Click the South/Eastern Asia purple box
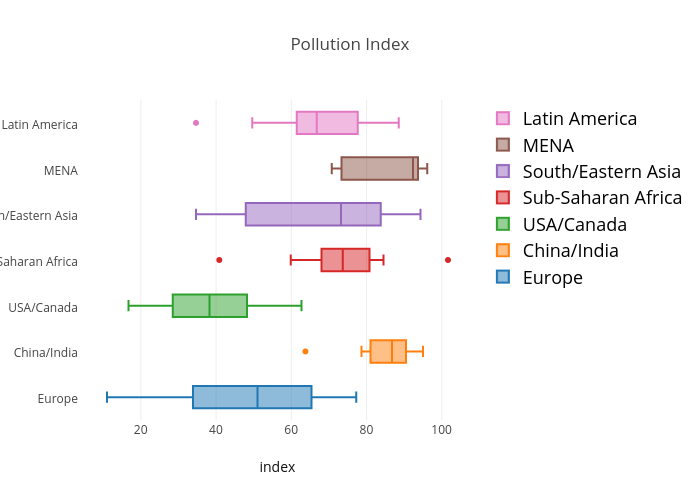Viewport: 700px width, 500px height. (313, 214)
